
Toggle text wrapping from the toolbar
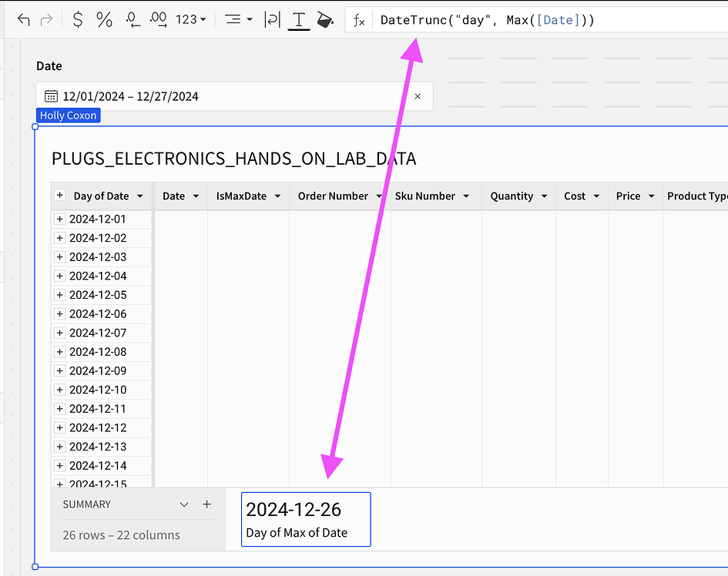click(x=271, y=20)
